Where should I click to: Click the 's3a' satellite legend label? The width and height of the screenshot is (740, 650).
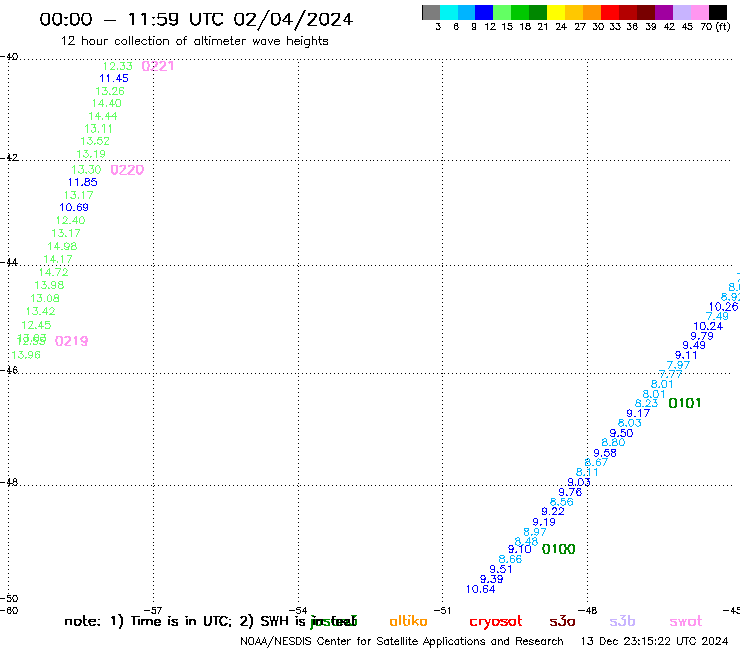tap(562, 621)
